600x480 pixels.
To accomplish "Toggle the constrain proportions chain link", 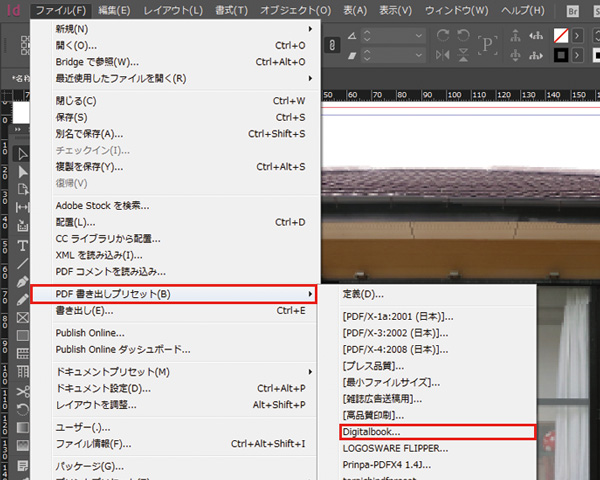I will (332, 45).
